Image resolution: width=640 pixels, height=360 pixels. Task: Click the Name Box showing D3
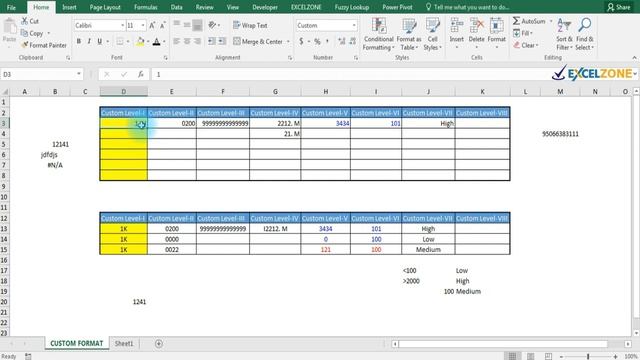pos(41,74)
